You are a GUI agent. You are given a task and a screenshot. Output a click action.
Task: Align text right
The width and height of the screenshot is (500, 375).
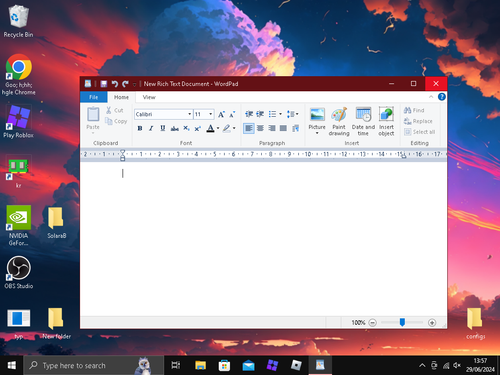[x=272, y=128]
